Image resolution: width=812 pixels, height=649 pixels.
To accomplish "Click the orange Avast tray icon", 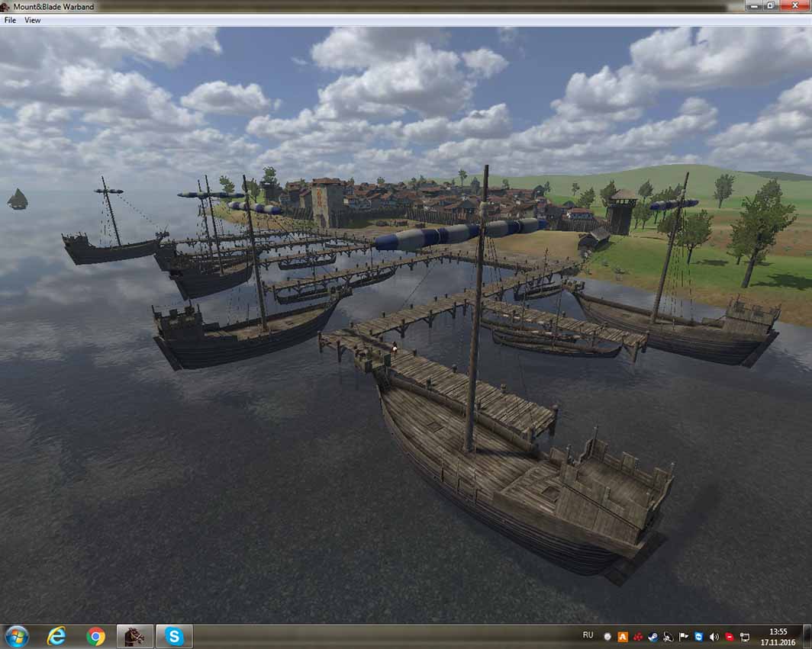I will [x=623, y=636].
